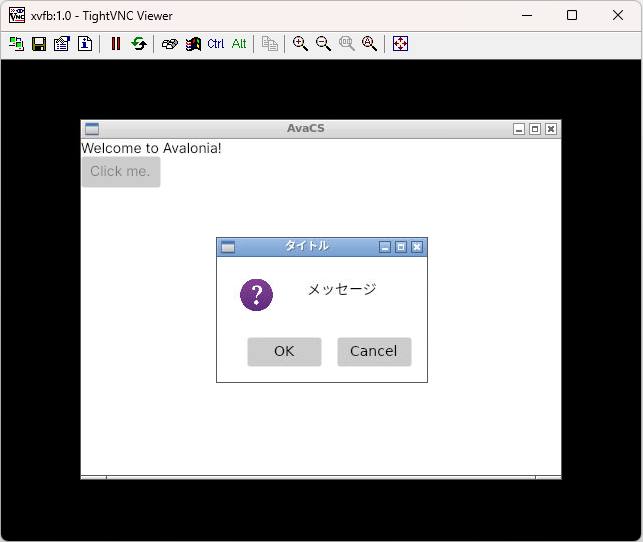Save connection using the floppy disk icon
This screenshot has width=643, height=542.
click(39, 44)
